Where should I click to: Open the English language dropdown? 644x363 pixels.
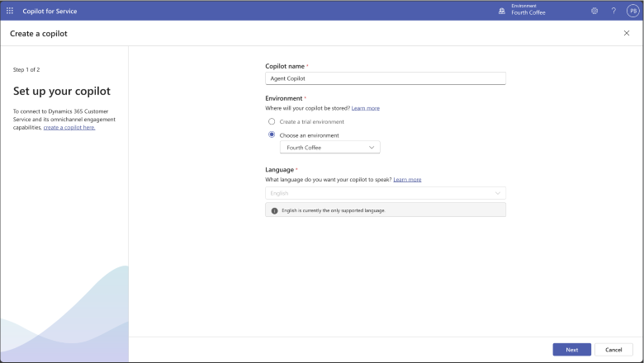point(386,193)
